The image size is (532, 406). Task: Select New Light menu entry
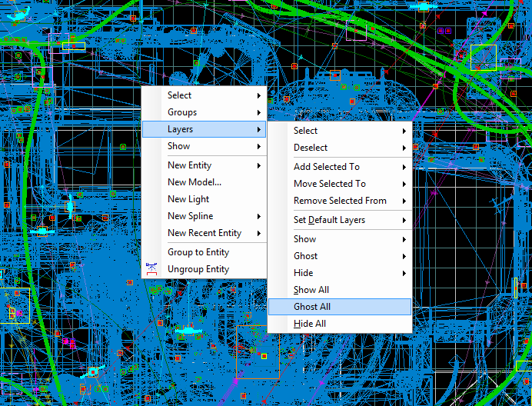click(x=188, y=199)
